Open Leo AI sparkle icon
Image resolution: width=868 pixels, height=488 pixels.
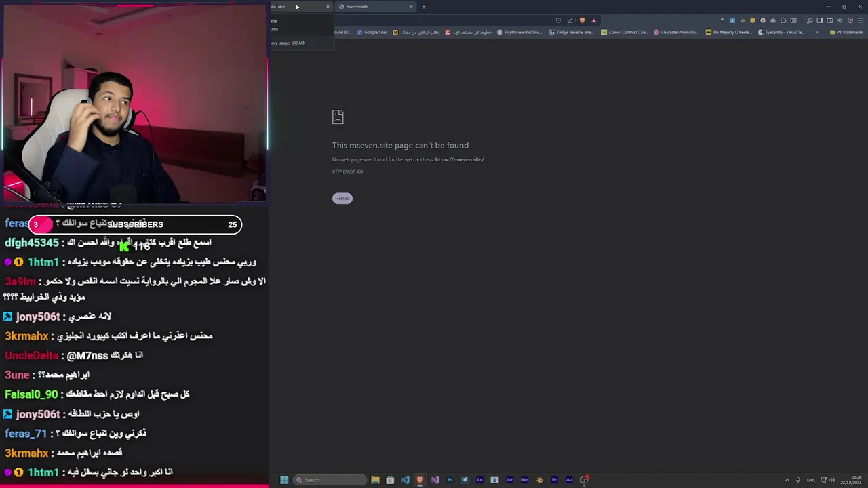point(840,20)
